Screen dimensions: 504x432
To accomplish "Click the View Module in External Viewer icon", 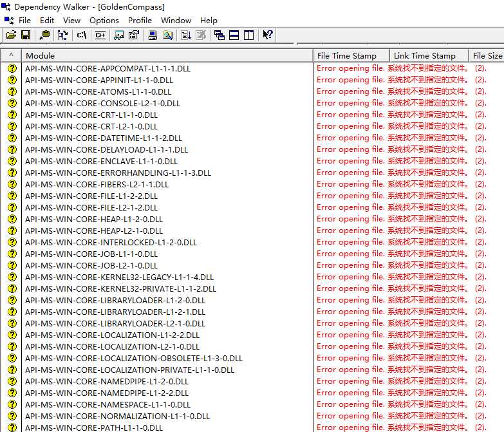I will tap(119, 35).
